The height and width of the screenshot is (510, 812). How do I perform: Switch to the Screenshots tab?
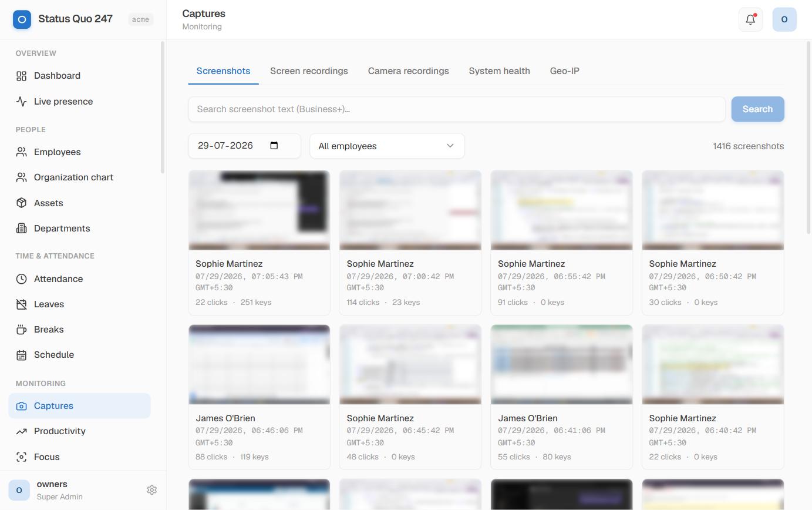click(223, 71)
